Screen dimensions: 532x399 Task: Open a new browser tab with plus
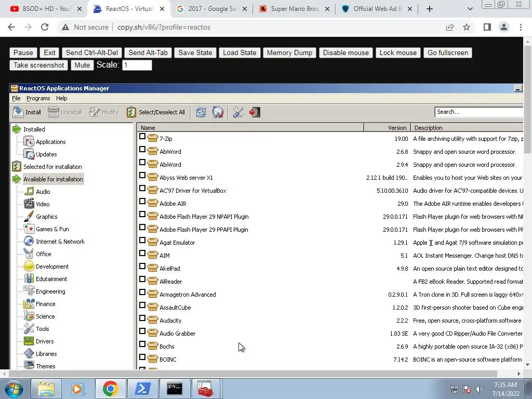pyautogui.click(x=429, y=9)
